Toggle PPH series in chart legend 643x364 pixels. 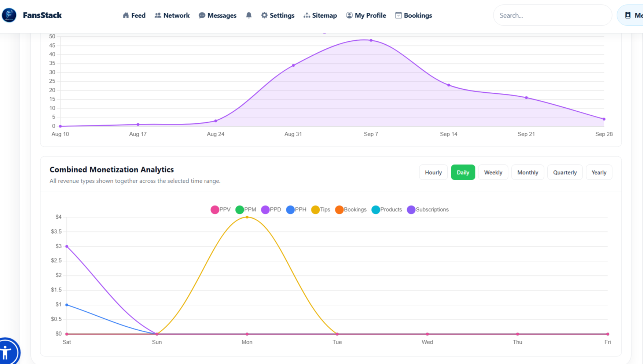click(x=296, y=210)
